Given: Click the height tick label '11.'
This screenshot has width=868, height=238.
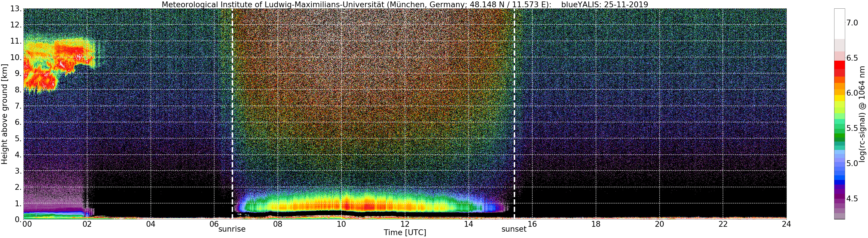Looking at the screenshot, I should [x=16, y=41].
